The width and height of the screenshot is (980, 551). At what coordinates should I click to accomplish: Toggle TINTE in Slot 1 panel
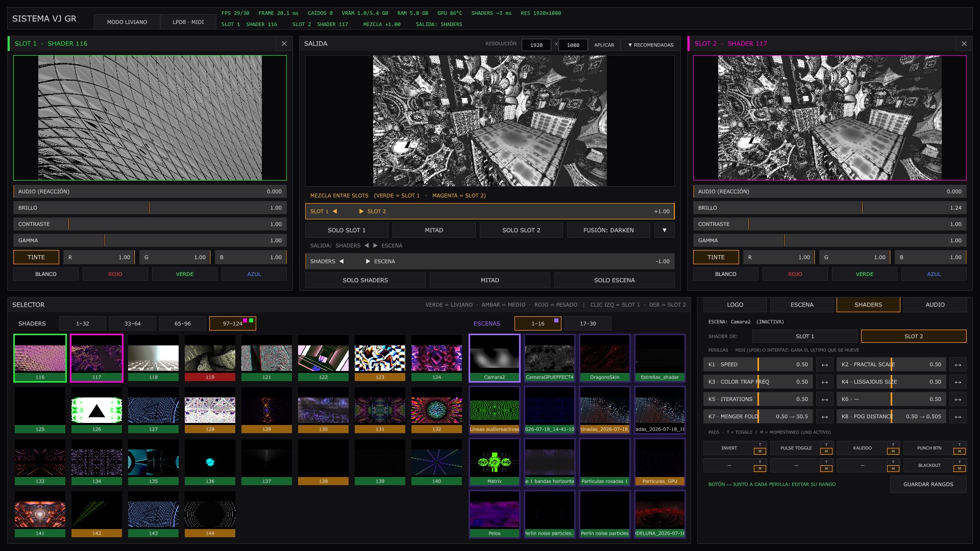point(36,257)
